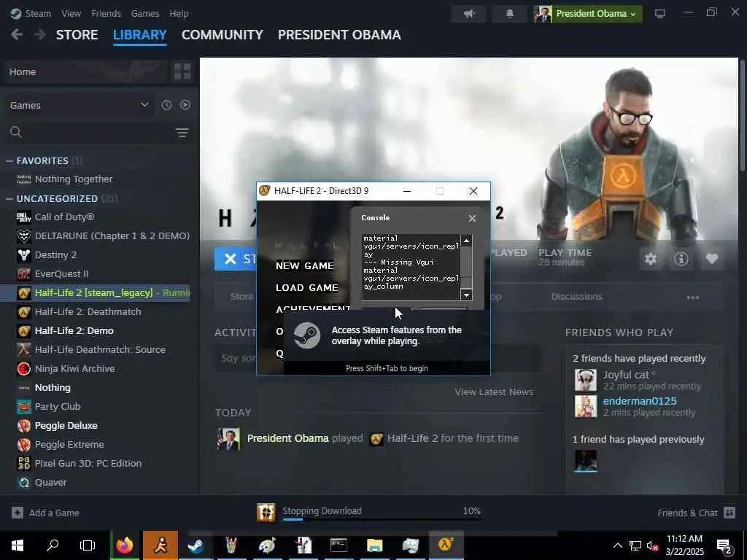747x560 pixels.
Task: Open the more options ellipsis
Action: coord(693,297)
